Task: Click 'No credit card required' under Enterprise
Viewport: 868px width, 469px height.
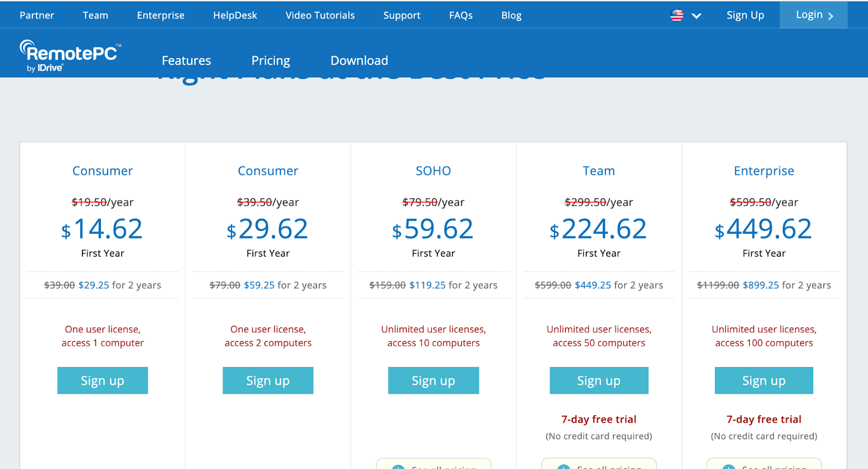Action: (x=764, y=436)
